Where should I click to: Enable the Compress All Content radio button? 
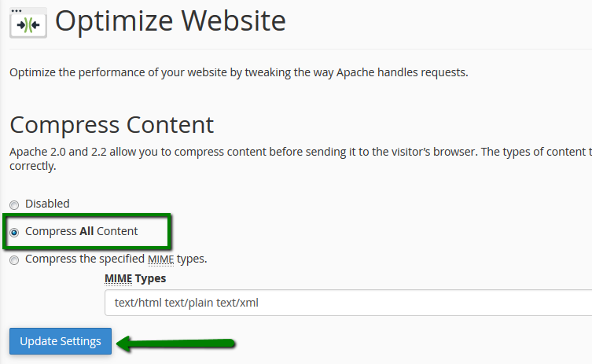(x=14, y=232)
